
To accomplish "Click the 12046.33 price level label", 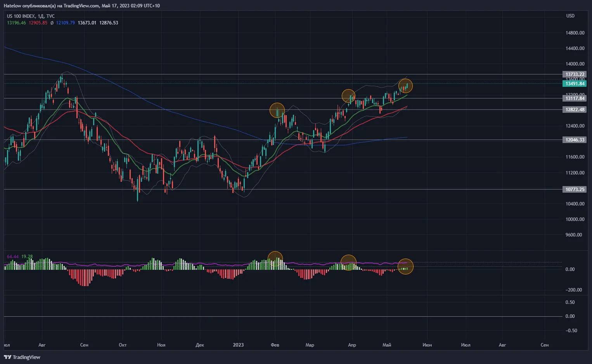I will click(x=575, y=140).
